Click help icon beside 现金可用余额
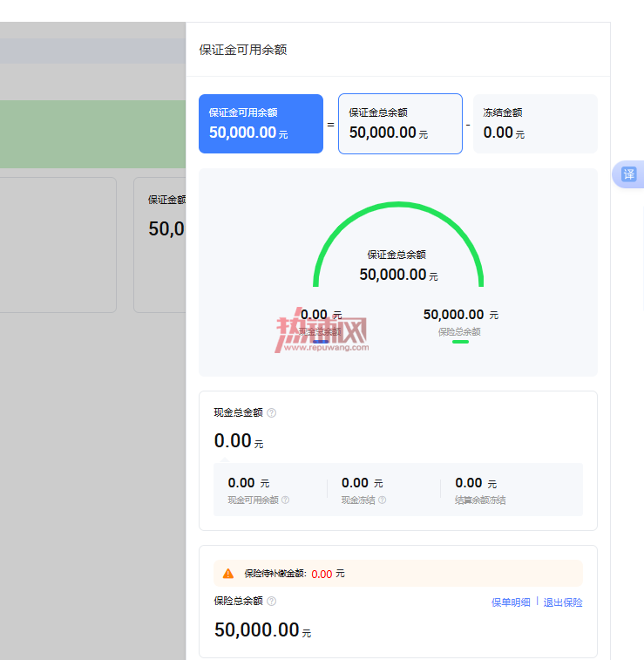This screenshot has height=660, width=644. [285, 500]
